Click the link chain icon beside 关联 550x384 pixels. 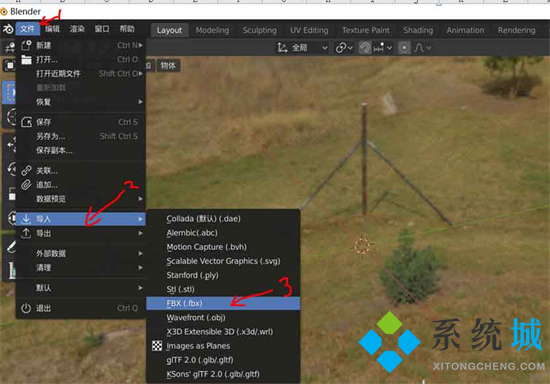tap(26, 171)
